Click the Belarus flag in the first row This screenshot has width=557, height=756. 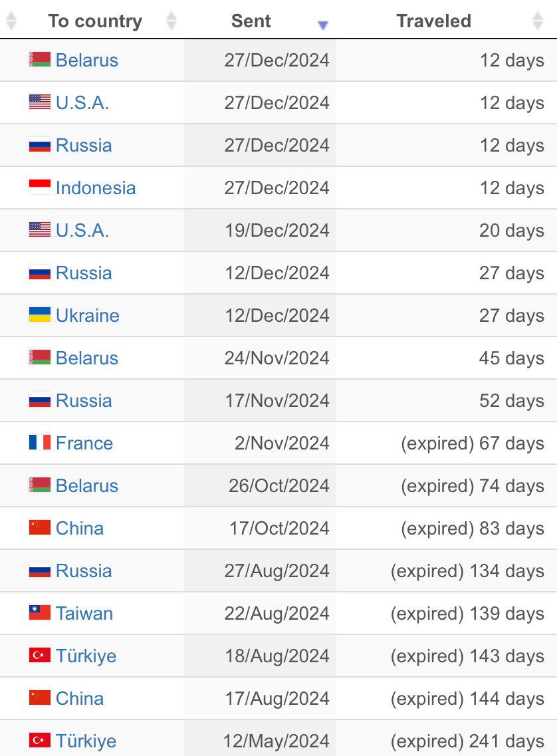(x=39, y=60)
